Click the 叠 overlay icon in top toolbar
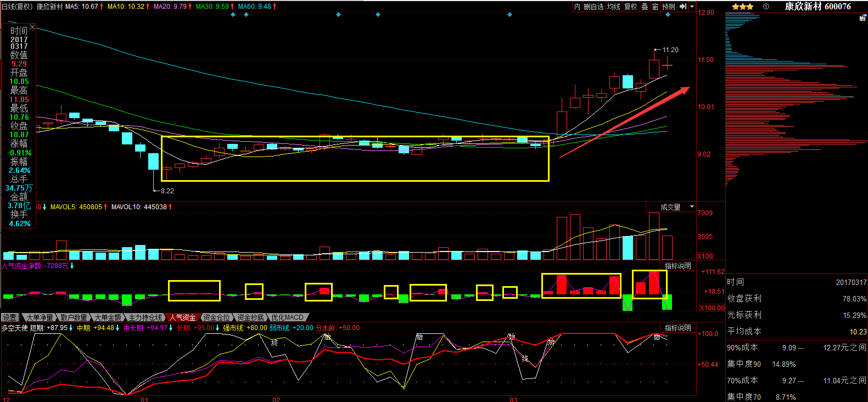 click(645, 7)
